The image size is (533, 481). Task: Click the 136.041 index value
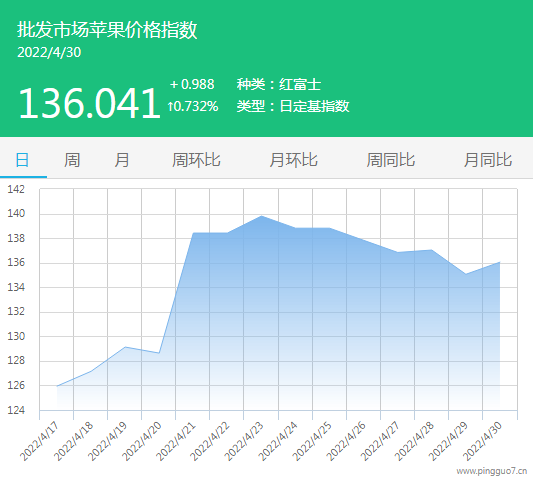tap(89, 103)
